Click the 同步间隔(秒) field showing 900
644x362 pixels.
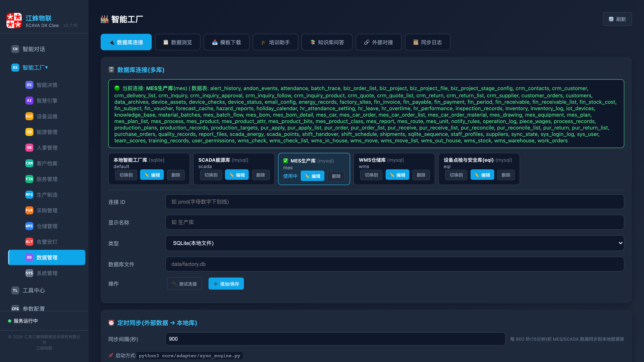(x=335, y=339)
